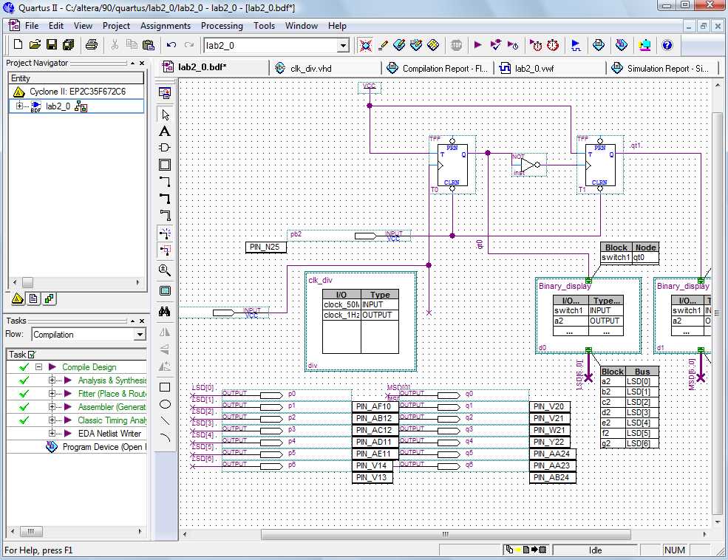Select the Rectangle drawing tool
This screenshot has height=560, width=728.
165,387
